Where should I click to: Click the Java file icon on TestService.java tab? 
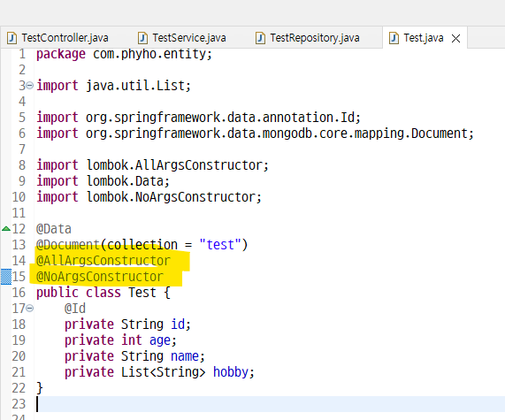(142, 38)
